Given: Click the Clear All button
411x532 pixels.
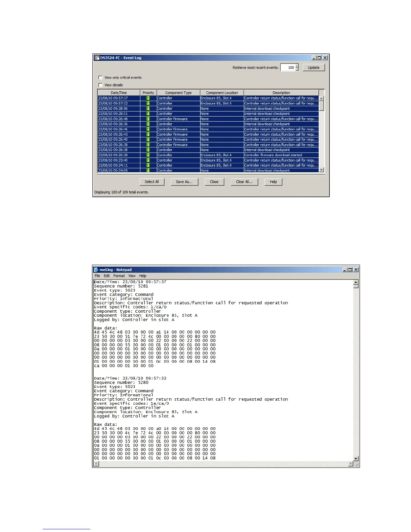Looking at the screenshot, I should [x=244, y=182].
